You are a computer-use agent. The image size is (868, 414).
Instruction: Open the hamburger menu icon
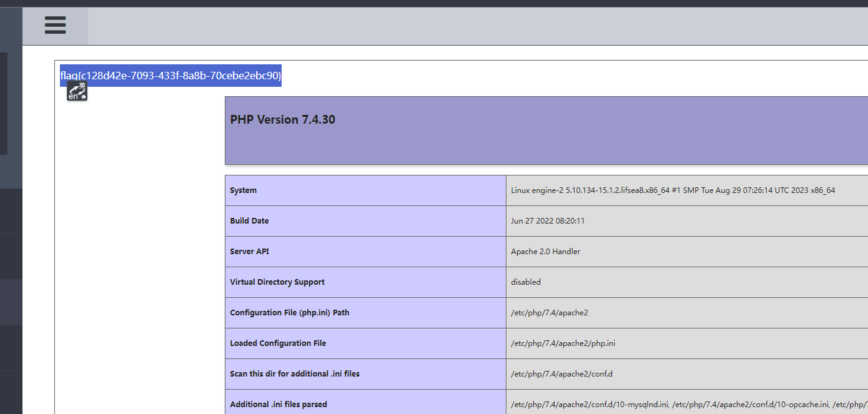[55, 26]
